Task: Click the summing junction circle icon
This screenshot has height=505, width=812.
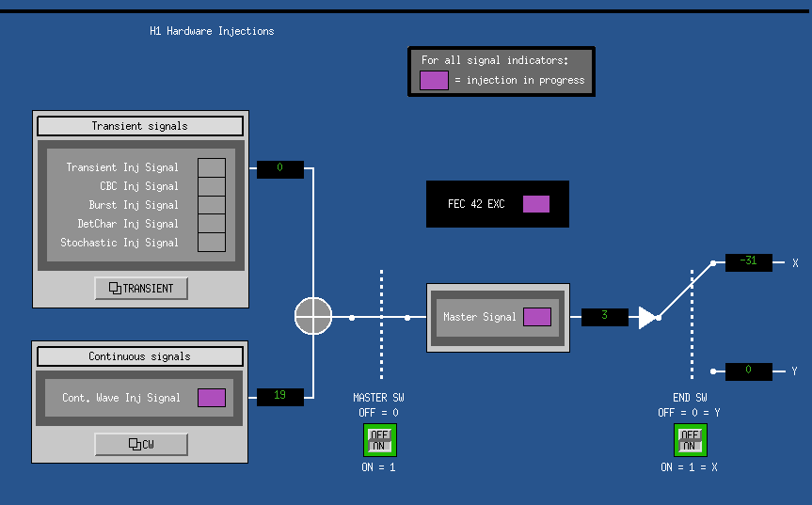Action: (313, 316)
